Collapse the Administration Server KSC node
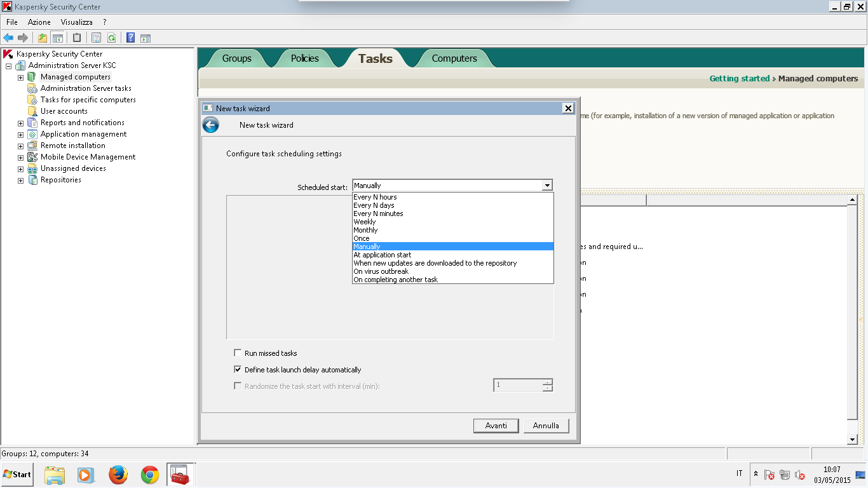 (9, 65)
